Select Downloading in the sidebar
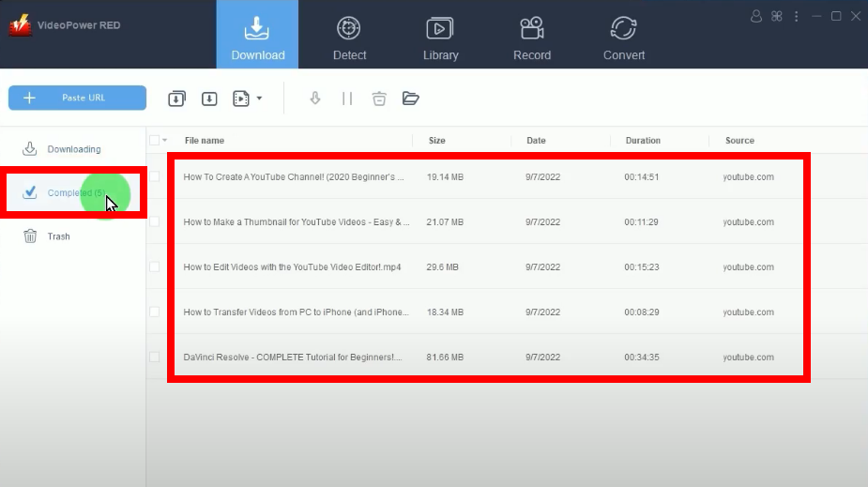Image resolution: width=868 pixels, height=487 pixels. [73, 149]
